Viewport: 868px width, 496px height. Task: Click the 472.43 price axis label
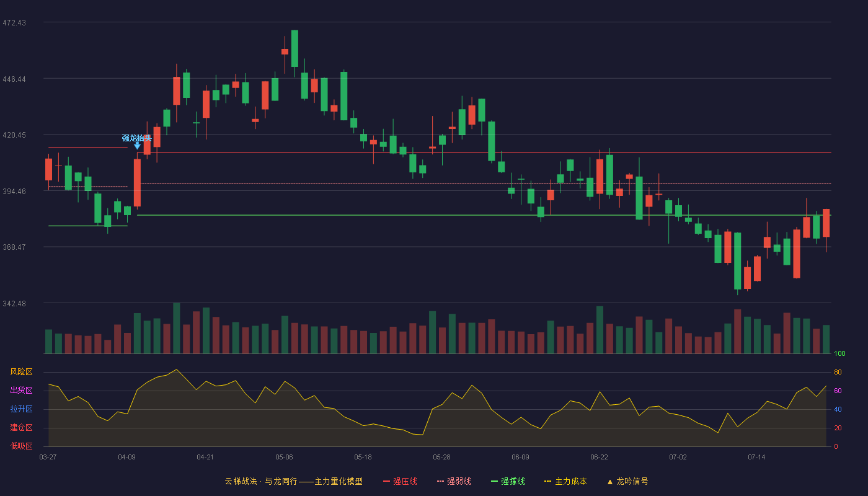click(14, 23)
